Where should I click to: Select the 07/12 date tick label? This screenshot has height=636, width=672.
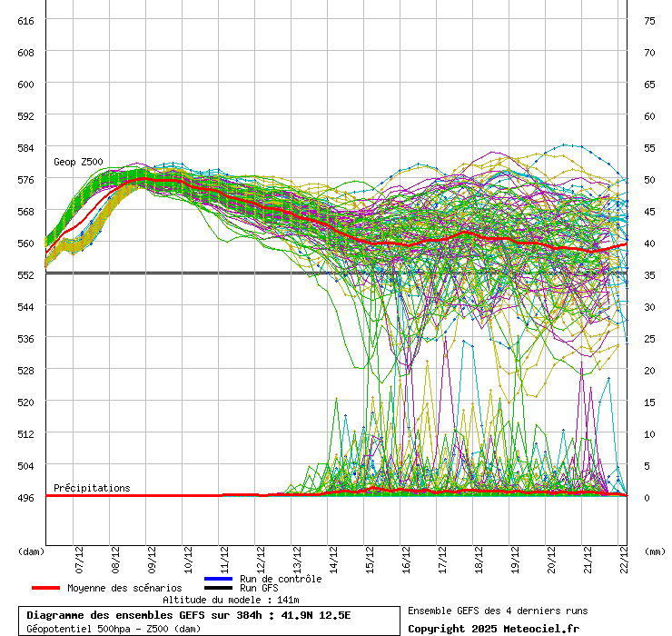click(80, 556)
